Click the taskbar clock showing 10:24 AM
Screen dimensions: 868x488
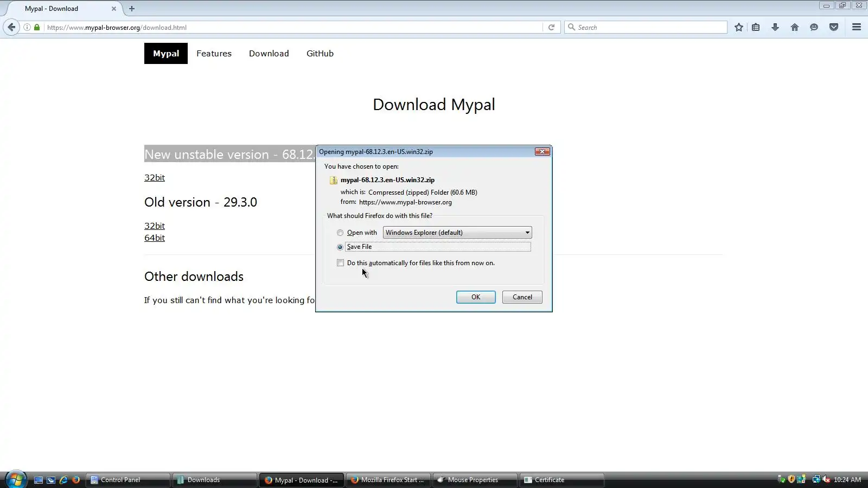click(847, 480)
